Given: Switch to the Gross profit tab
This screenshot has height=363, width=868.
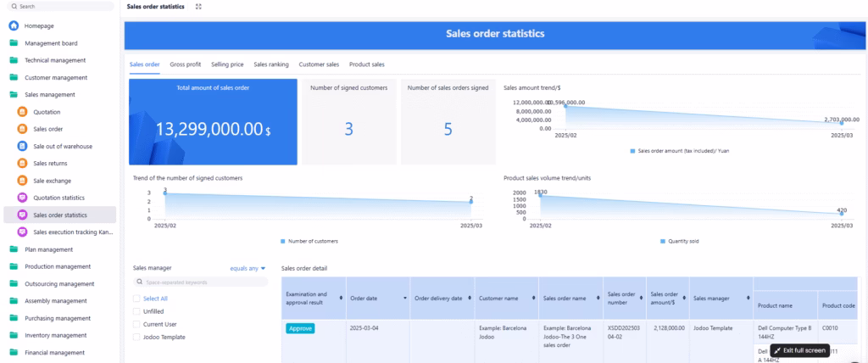Looking at the screenshot, I should click(x=185, y=64).
